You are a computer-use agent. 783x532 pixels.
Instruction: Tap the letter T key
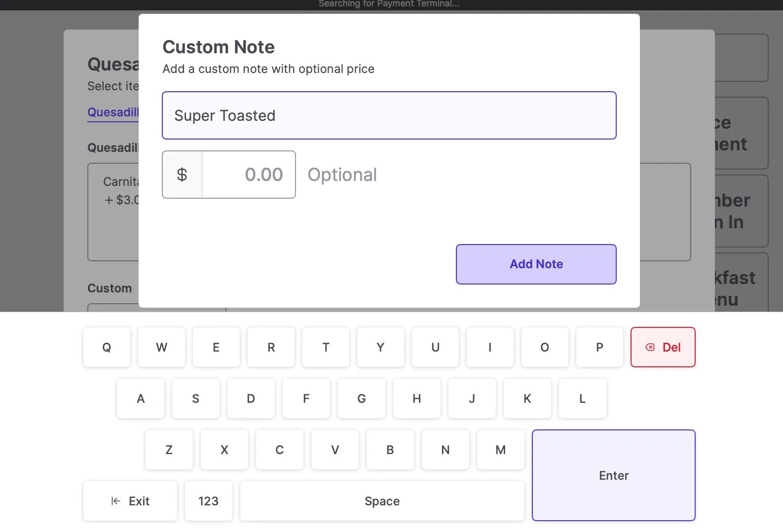(x=326, y=347)
